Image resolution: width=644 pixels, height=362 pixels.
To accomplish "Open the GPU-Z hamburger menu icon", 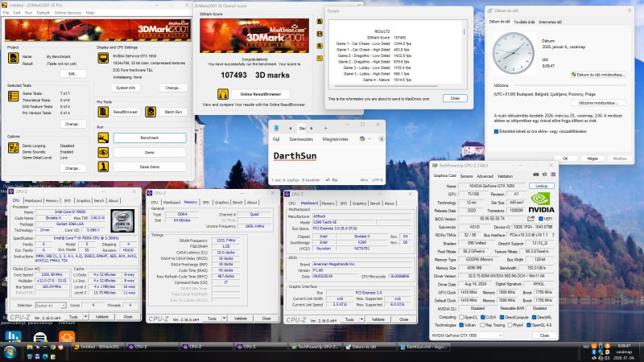I will [x=553, y=175].
